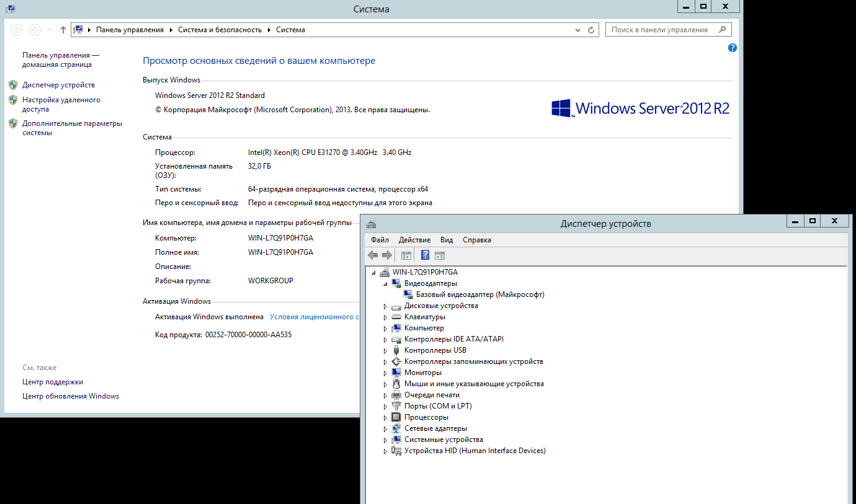Select the Сетевые адаптеры network icon

click(396, 428)
